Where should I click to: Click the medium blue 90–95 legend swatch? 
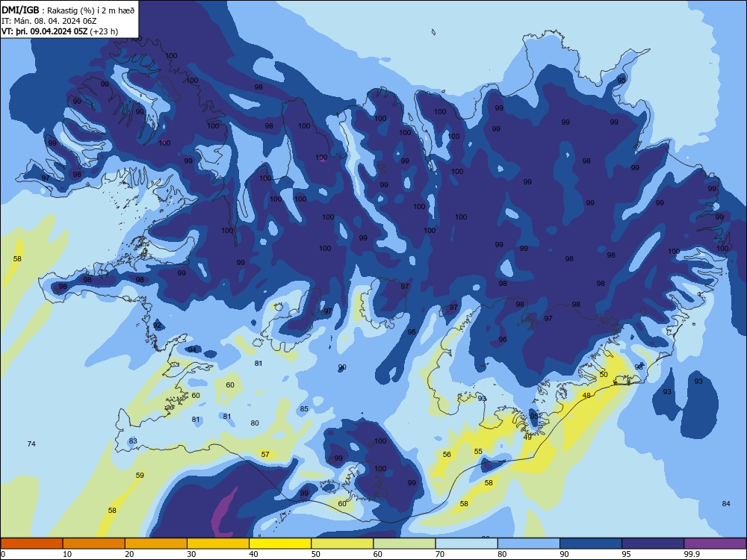click(591, 544)
